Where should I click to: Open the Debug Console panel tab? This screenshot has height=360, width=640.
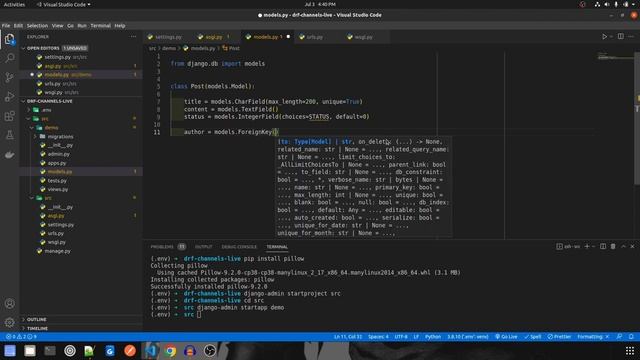(239, 247)
